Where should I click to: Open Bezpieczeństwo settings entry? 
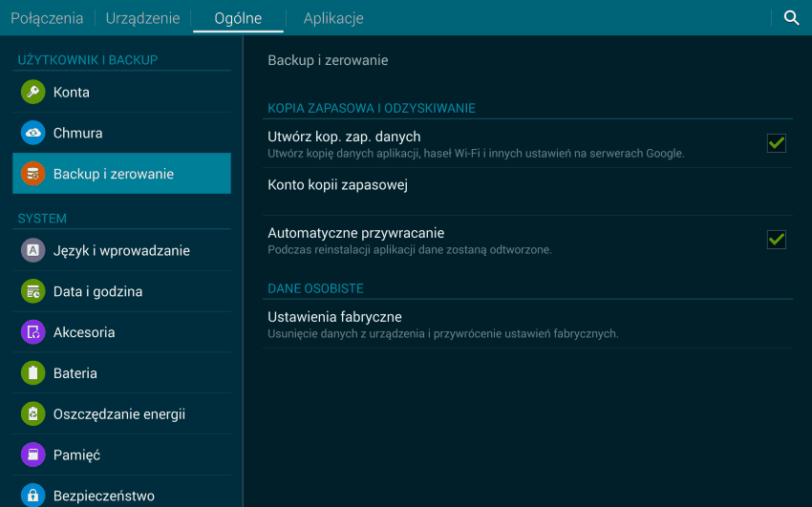121,492
